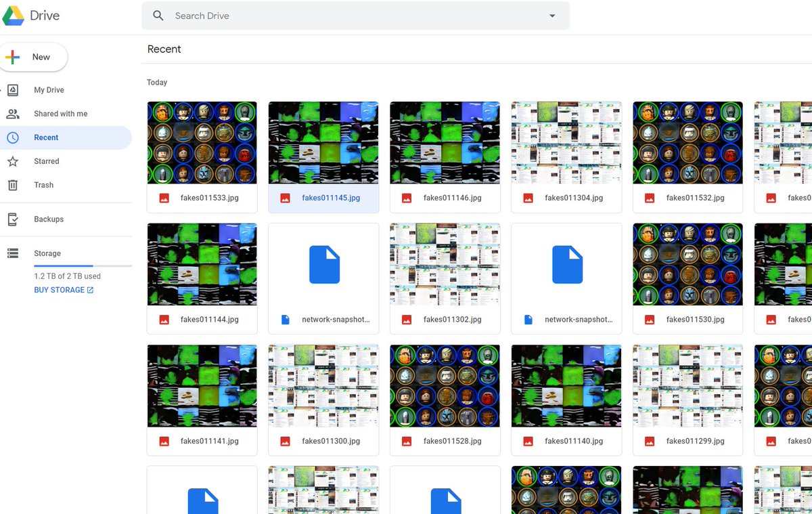Click the Storage icon
Image resolution: width=812 pixels, height=514 pixels.
tap(13, 253)
